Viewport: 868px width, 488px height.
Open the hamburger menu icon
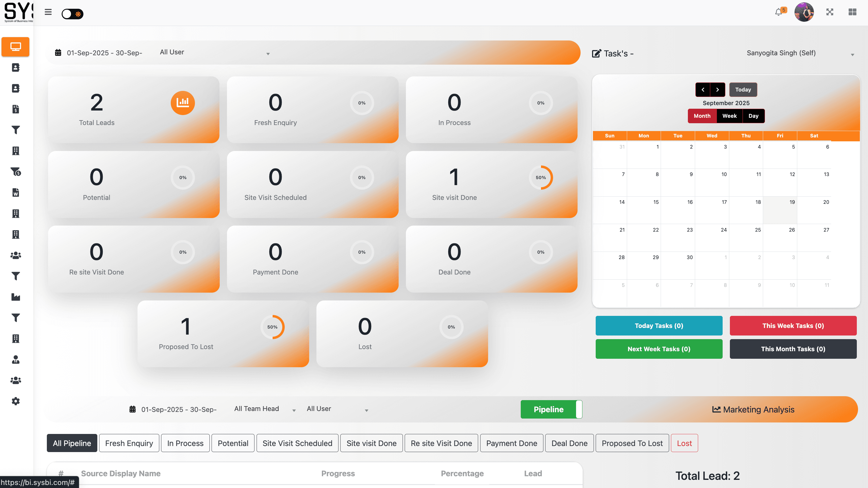48,12
